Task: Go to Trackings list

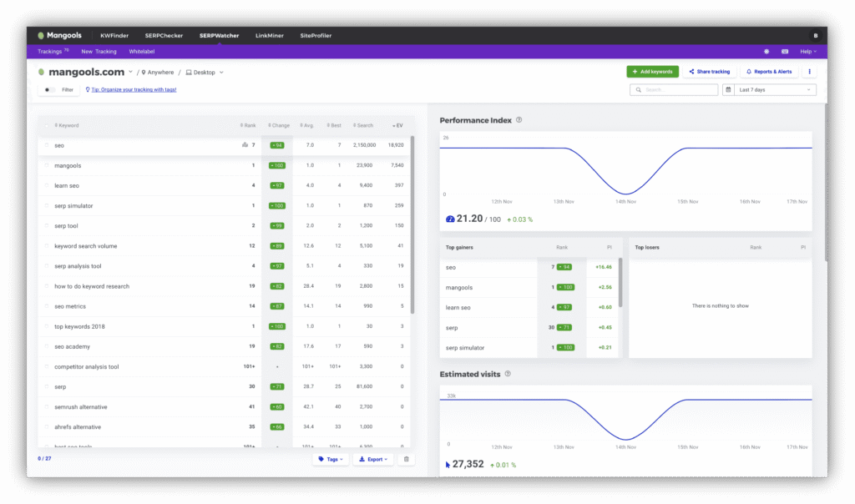Action: [x=53, y=51]
